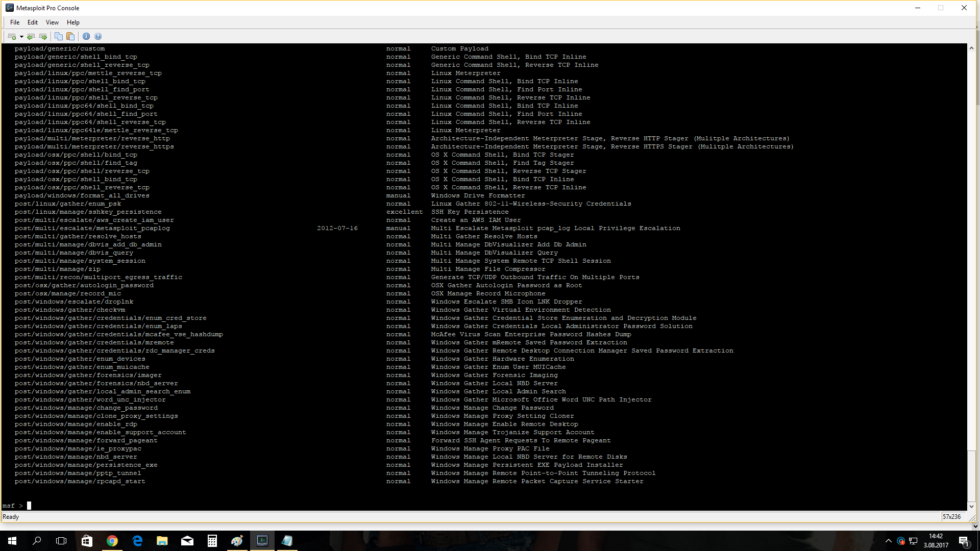Click post/windows/manage/enable_rdp entry

(x=76, y=424)
